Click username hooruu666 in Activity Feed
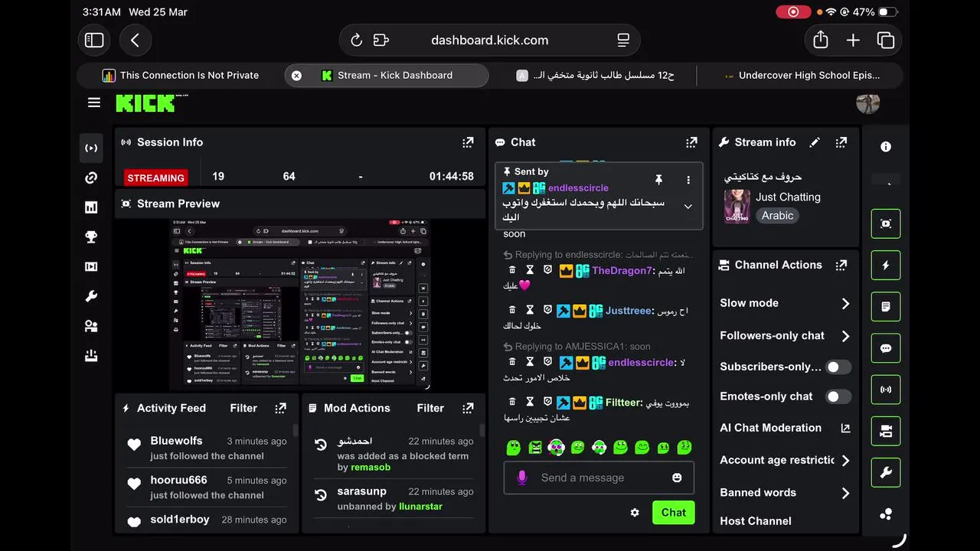This screenshot has width=980, height=551. (x=178, y=480)
